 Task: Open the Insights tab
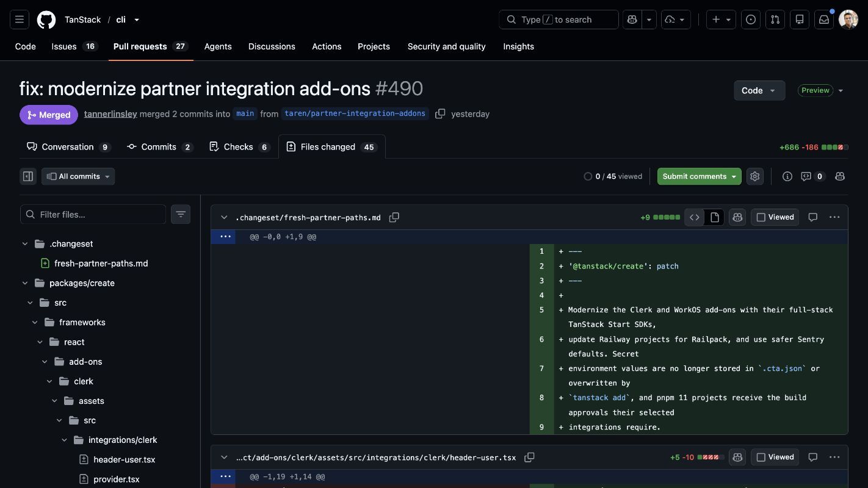click(518, 46)
